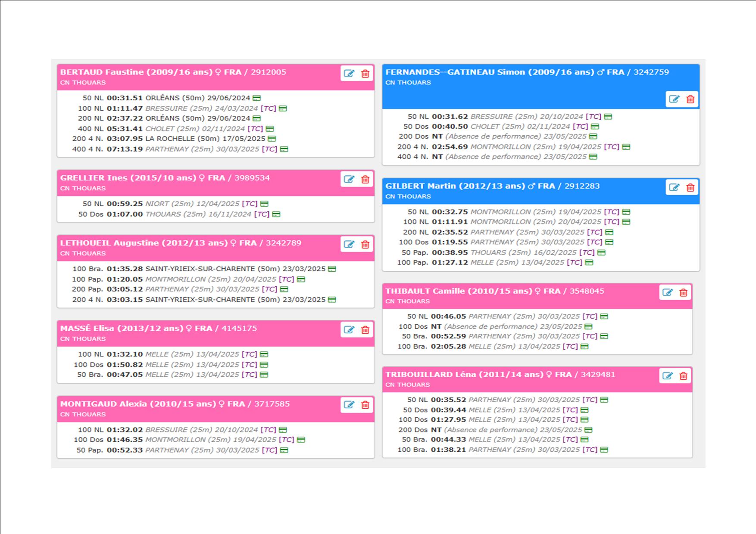Select THIBAULT Camille (2010/15 ans) header name
This screenshot has width=756, height=534.
tap(459, 291)
